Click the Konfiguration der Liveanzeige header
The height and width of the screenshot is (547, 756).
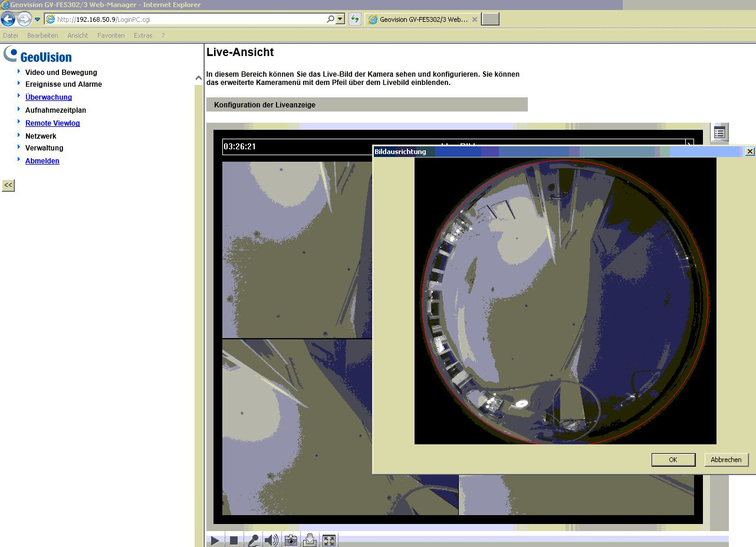click(x=367, y=104)
